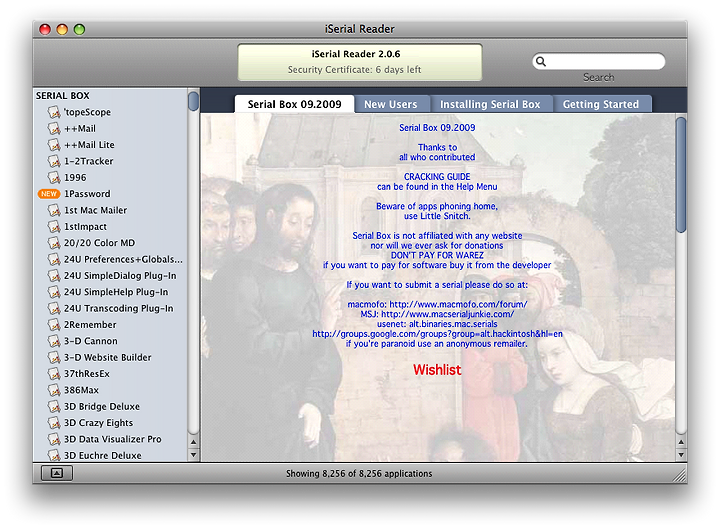Click the magnifying glass search icon

pos(541,62)
